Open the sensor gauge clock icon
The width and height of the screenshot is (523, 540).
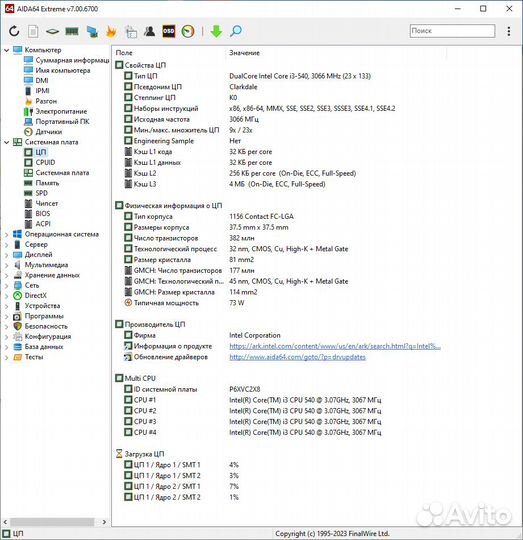[x=188, y=31]
